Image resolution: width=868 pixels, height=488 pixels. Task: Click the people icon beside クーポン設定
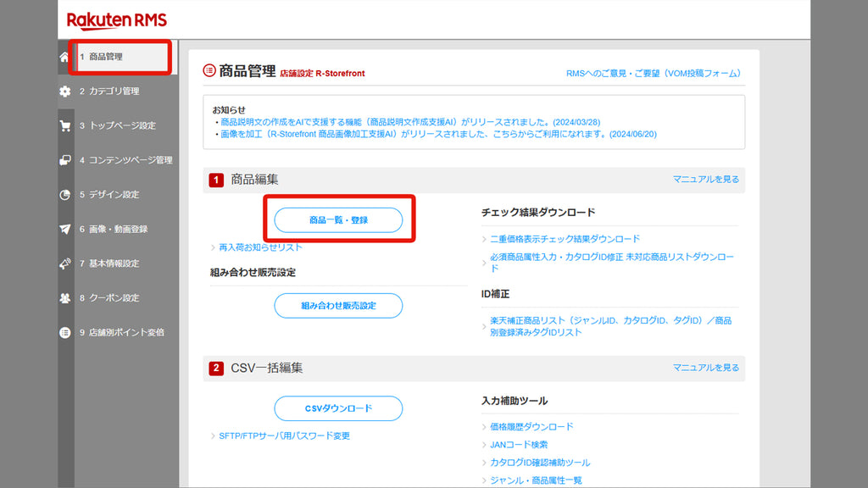[x=65, y=298]
